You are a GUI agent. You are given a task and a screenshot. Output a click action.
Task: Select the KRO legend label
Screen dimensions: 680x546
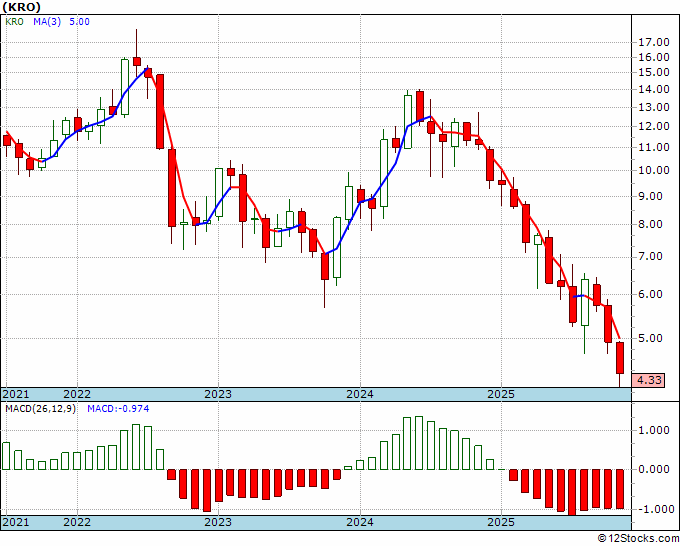14,21
